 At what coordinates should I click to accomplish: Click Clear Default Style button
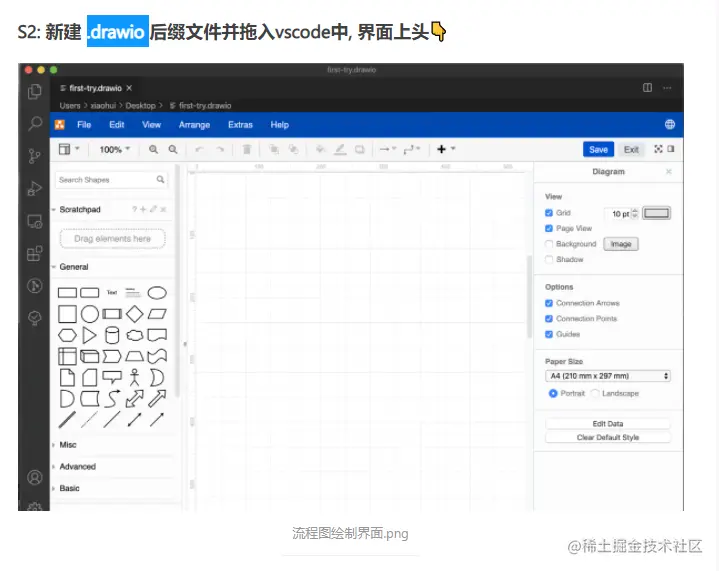point(608,438)
